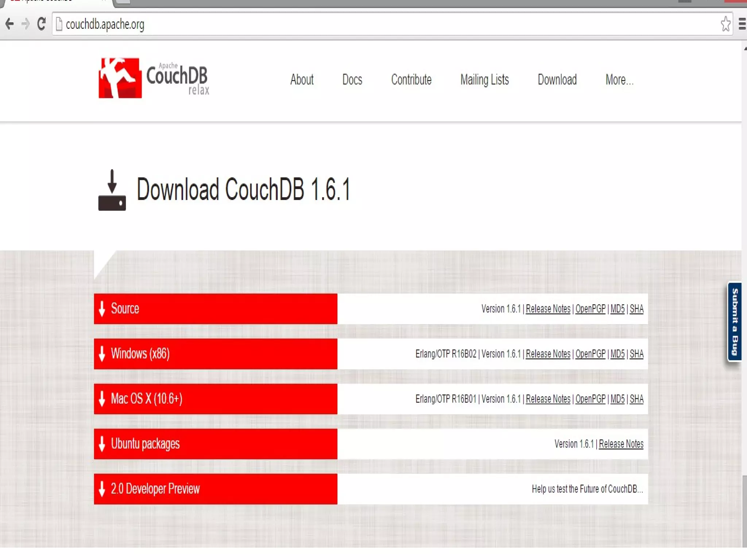Viewport: 747px width, 560px height.
Task: Reload the page with refresh icon
Action: pos(41,24)
